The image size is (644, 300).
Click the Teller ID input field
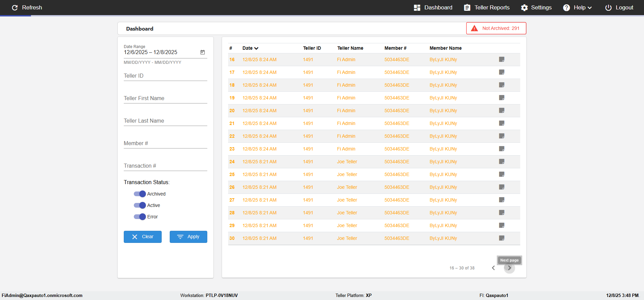[x=165, y=76]
